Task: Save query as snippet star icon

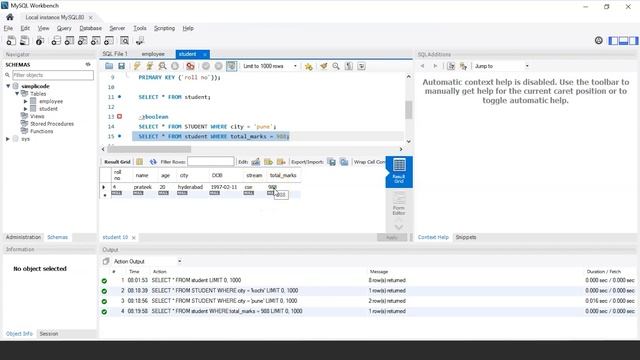Action: [309, 66]
